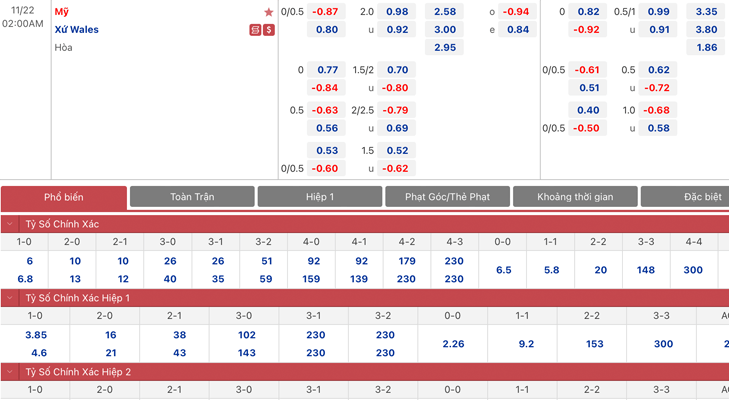This screenshot has width=729, height=400.
Task: Pick 5.8 odds for 1-1 full-time score
Action: [551, 270]
